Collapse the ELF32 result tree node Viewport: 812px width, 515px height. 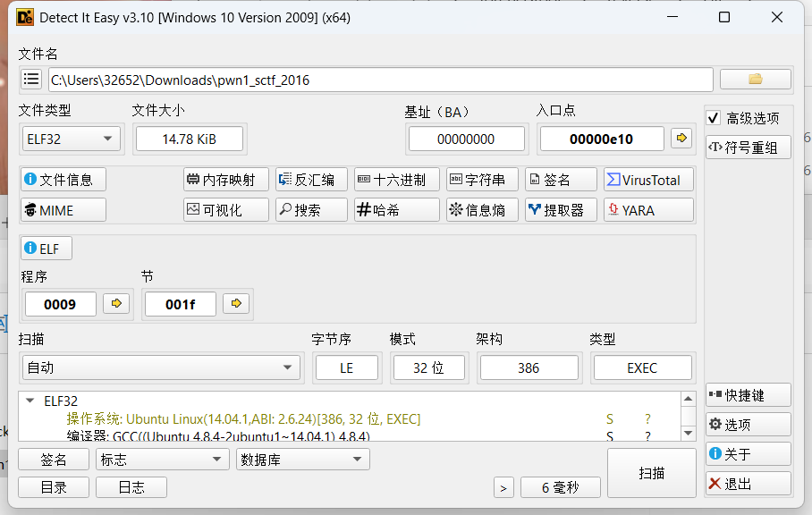pos(30,401)
